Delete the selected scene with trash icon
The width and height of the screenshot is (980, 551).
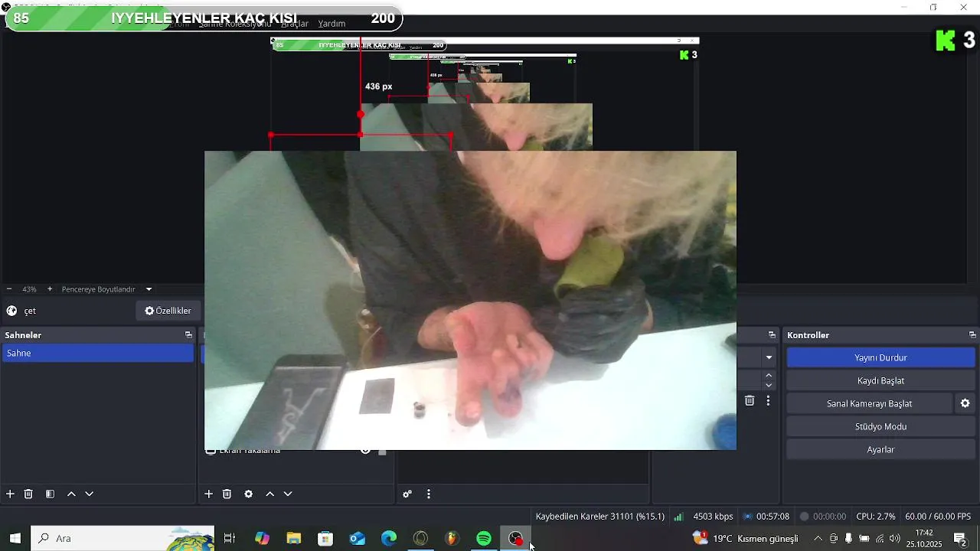(x=28, y=494)
